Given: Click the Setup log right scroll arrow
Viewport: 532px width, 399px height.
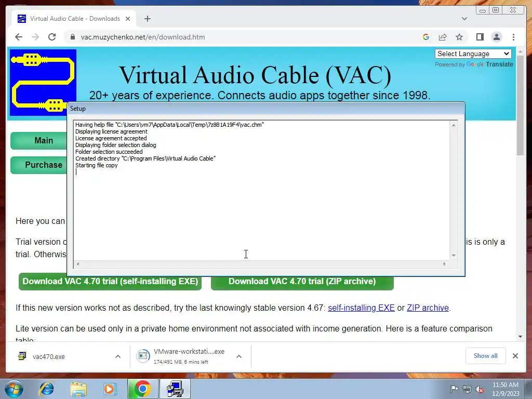Looking at the screenshot, I should [445, 264].
